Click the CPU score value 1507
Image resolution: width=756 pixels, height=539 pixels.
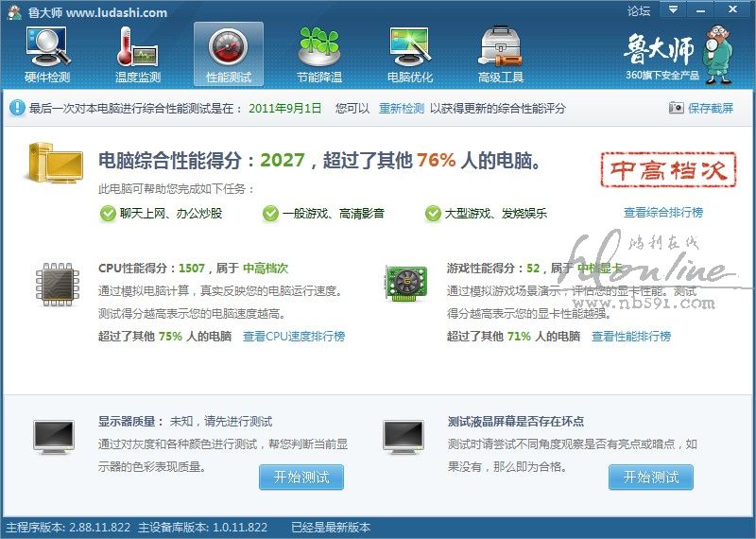click(192, 269)
